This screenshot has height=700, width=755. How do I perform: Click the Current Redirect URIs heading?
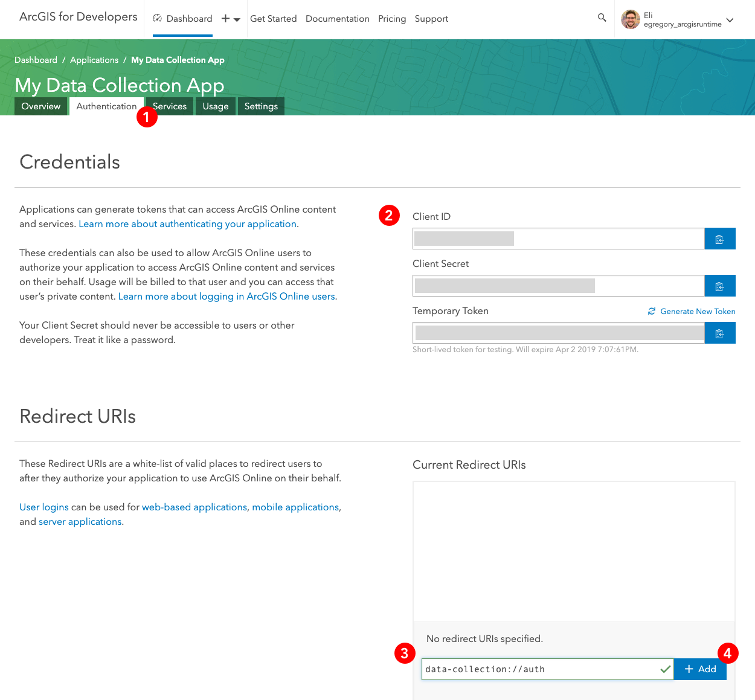pyautogui.click(x=469, y=464)
